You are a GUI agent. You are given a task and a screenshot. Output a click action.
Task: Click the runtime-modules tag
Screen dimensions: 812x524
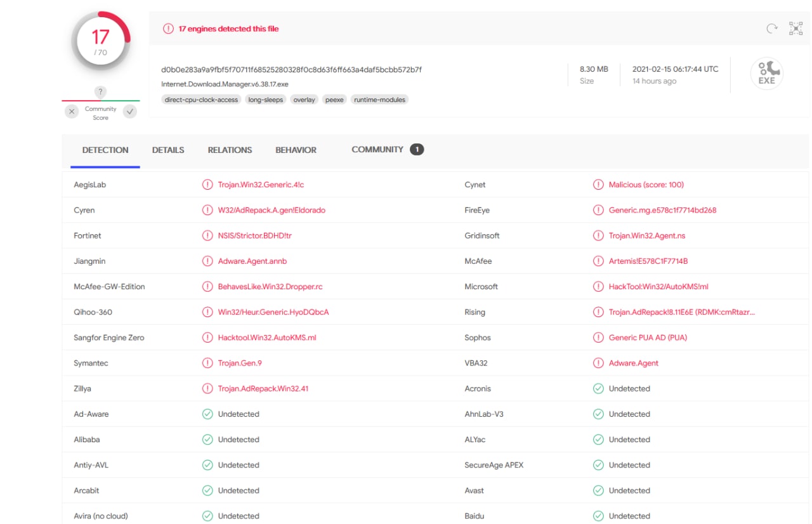pyautogui.click(x=379, y=100)
